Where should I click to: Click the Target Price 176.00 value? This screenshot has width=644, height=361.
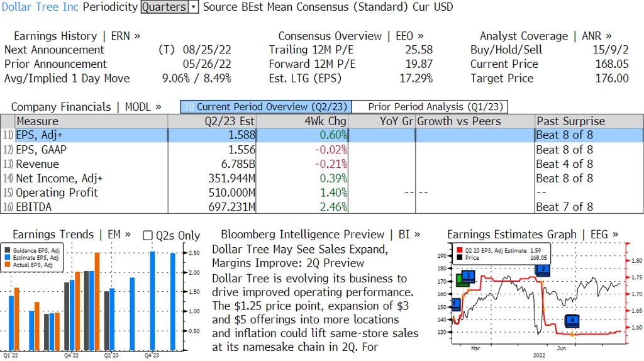click(x=612, y=79)
